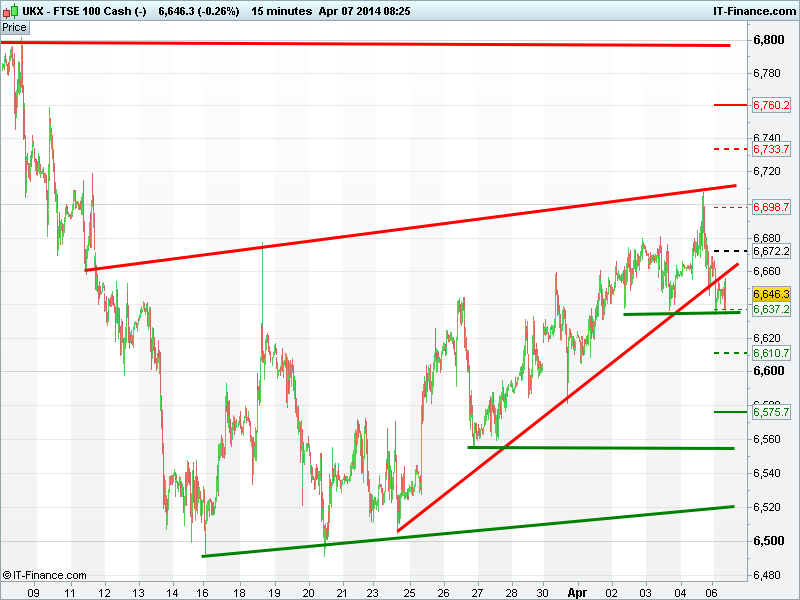Select the green 6,637.2 support label
Viewport: 800px width, 600px height.
coord(771,310)
